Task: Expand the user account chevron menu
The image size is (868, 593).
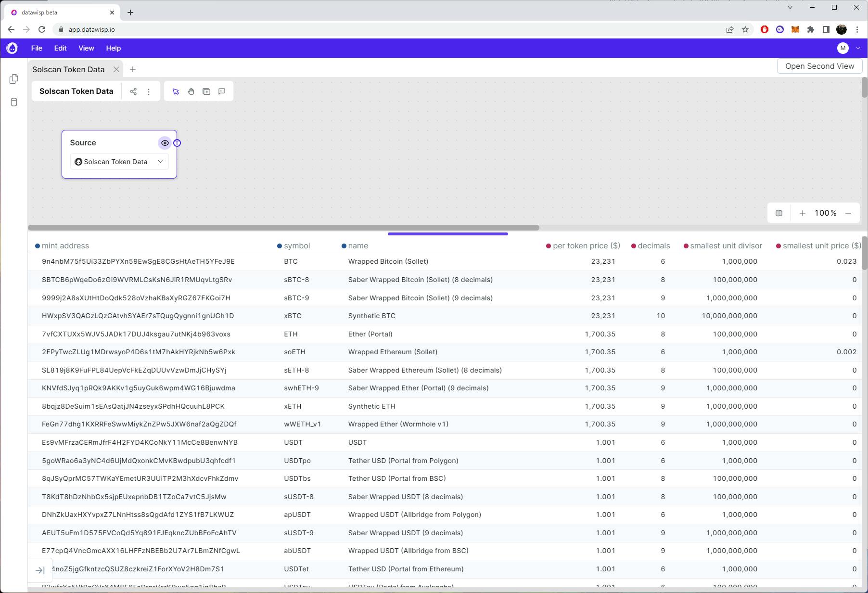Action: click(858, 48)
